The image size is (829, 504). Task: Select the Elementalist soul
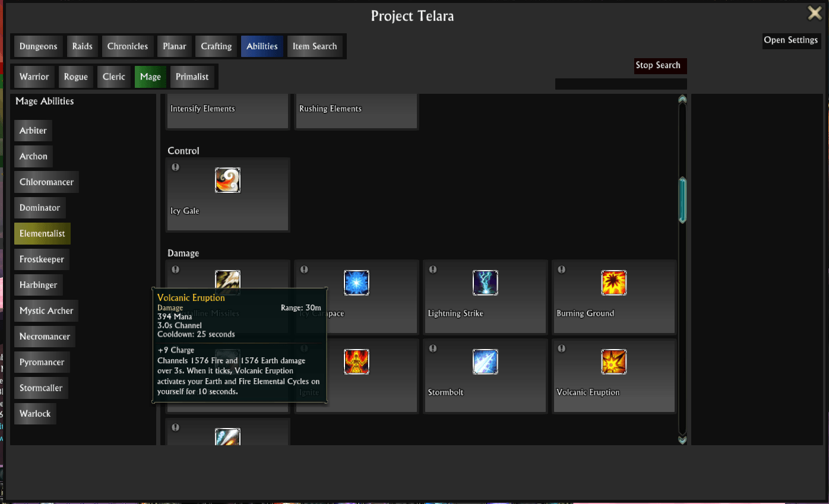[42, 234]
